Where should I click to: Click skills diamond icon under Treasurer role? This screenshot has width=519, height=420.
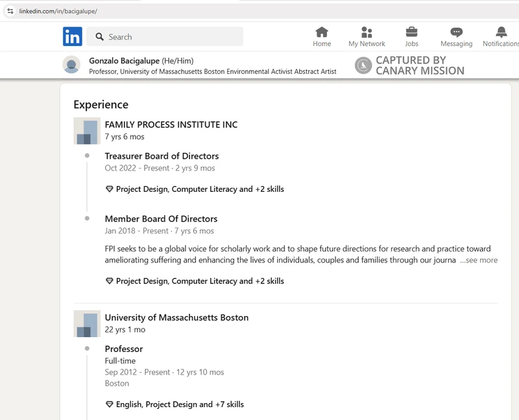[109, 189]
